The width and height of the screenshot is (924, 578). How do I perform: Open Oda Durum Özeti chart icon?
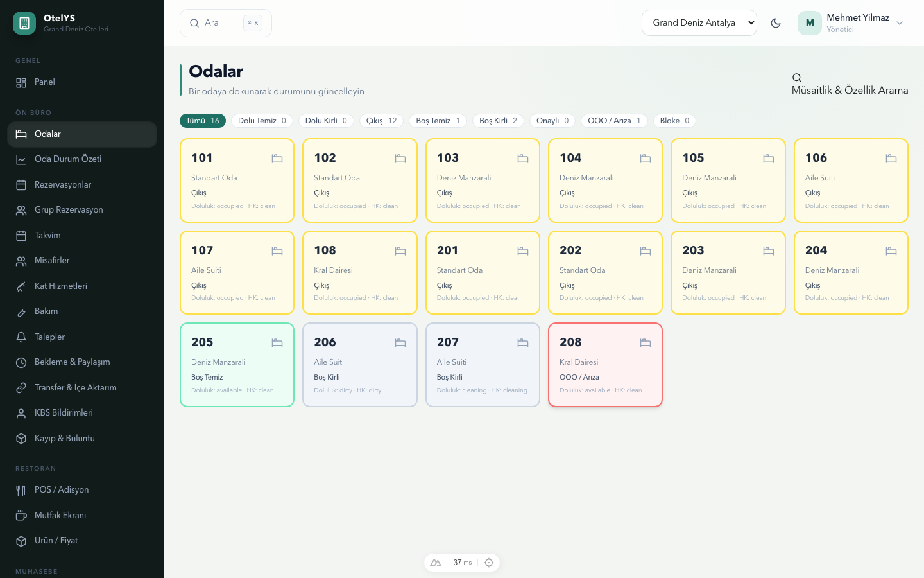[21, 159]
